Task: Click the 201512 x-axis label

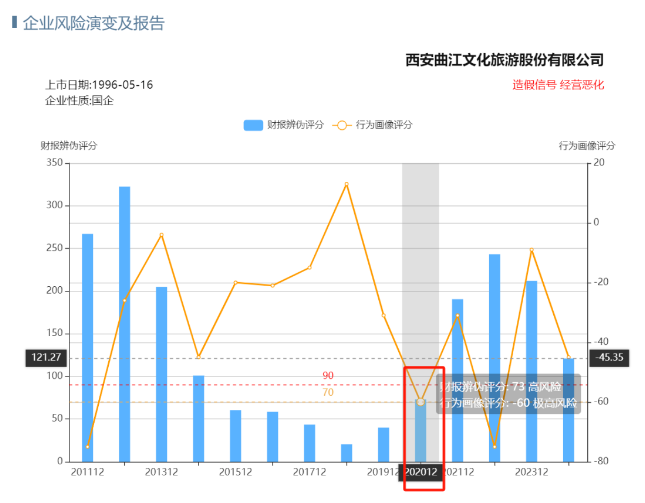Action: click(x=235, y=472)
